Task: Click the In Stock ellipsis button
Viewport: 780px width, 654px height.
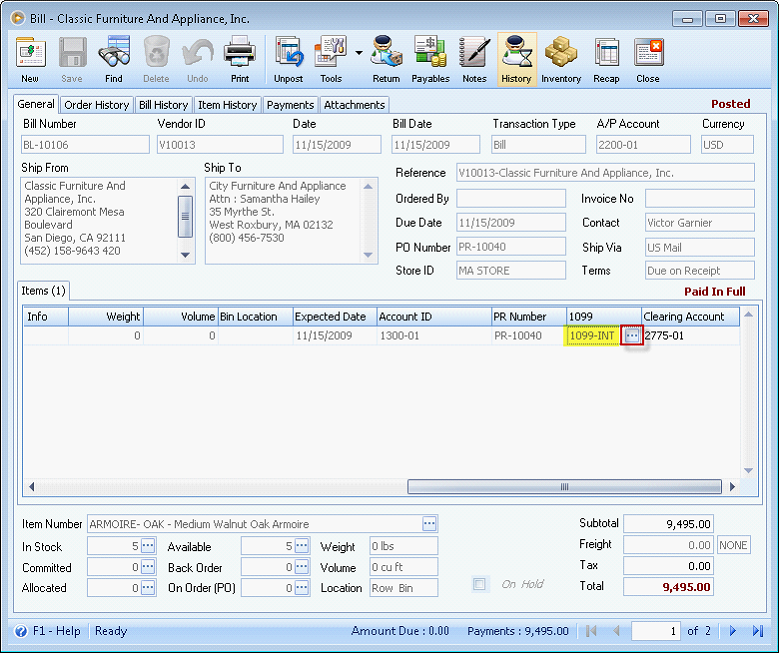Action: coord(148,546)
